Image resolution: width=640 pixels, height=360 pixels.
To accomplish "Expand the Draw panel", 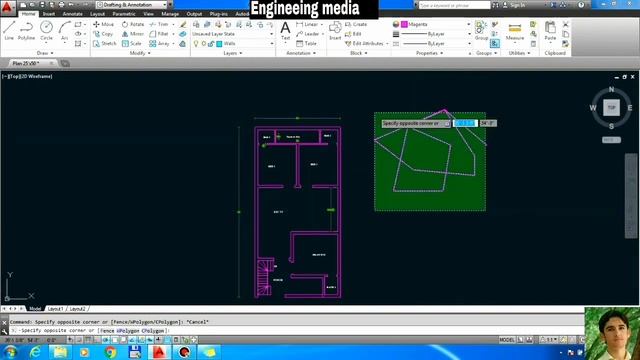I will (44, 53).
